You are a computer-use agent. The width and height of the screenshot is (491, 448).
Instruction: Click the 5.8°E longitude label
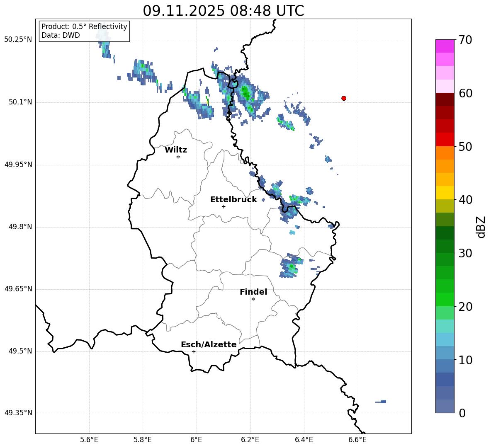[143, 440]
